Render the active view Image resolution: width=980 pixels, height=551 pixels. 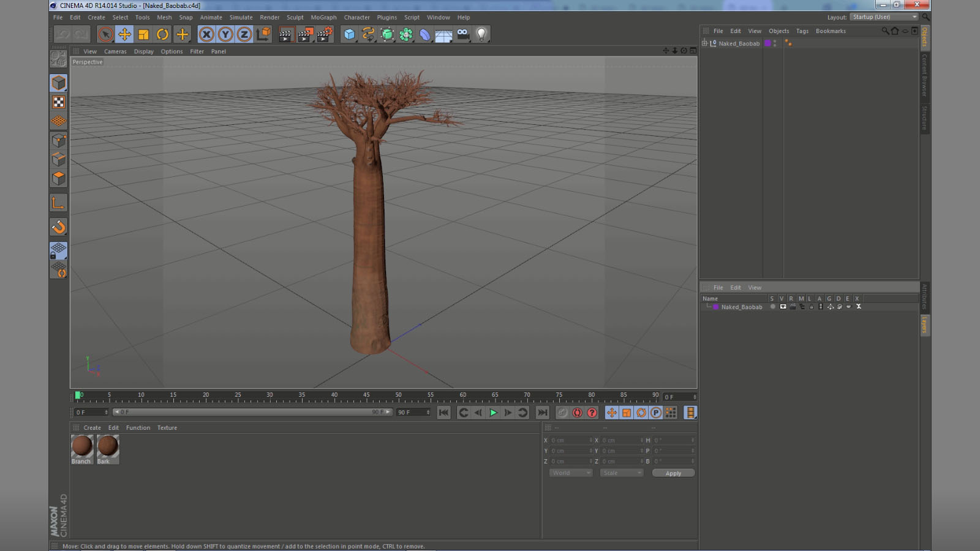coord(285,34)
